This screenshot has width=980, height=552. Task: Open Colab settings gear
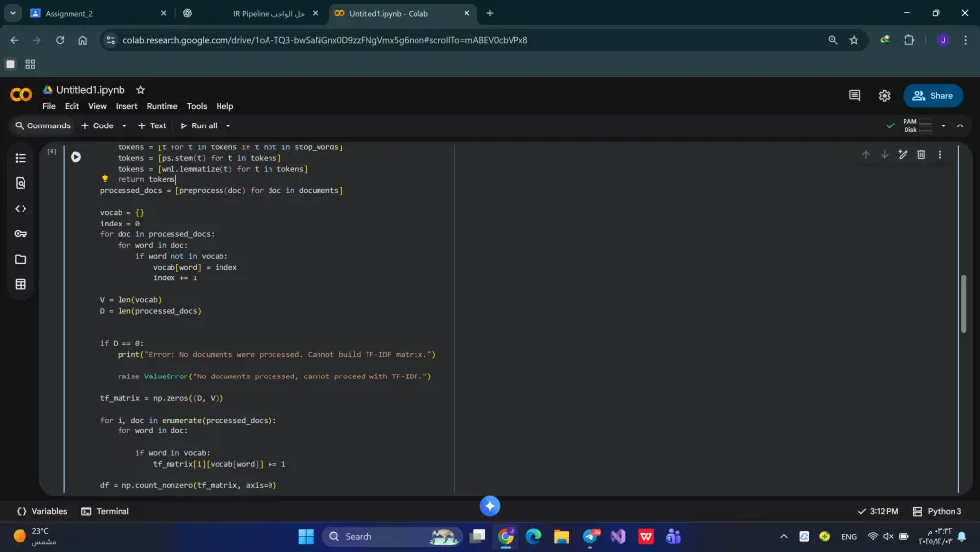pos(884,96)
